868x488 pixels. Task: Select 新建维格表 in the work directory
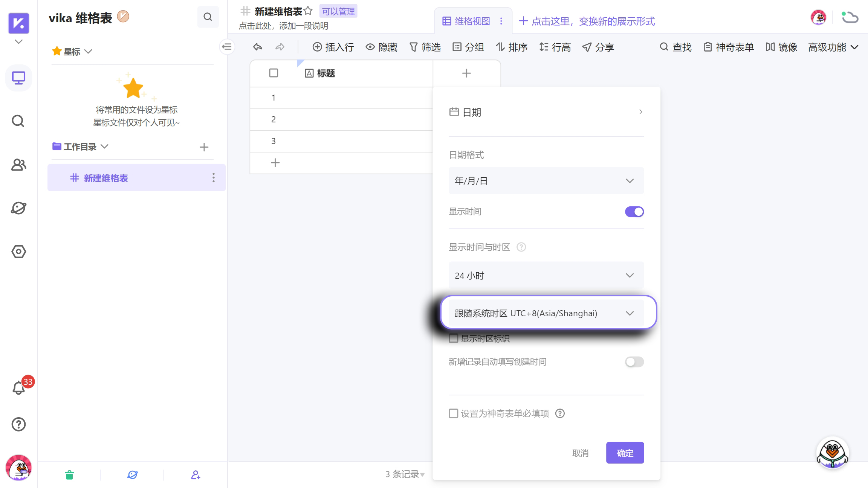pyautogui.click(x=106, y=178)
